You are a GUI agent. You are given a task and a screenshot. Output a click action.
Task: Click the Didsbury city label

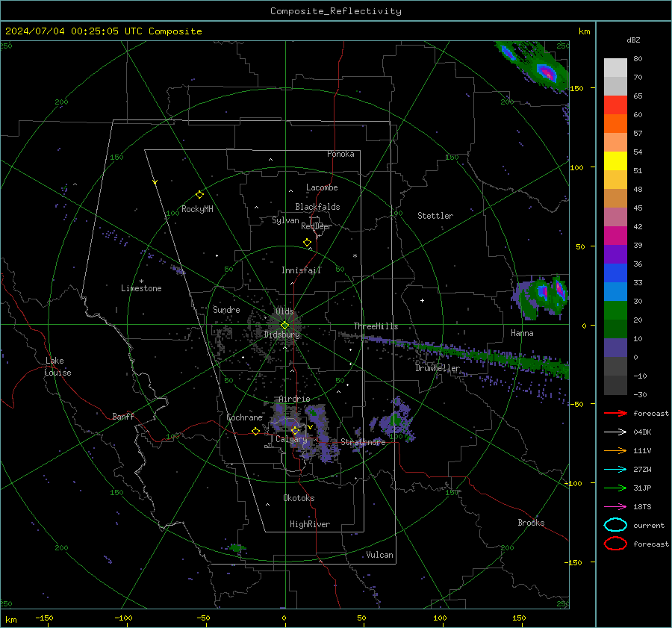pyautogui.click(x=281, y=335)
